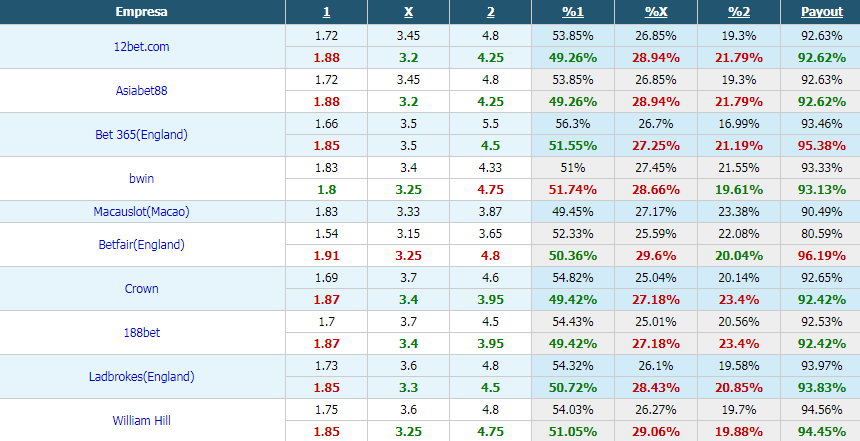Select Bet 365 current payout 95.38%

[x=822, y=146]
